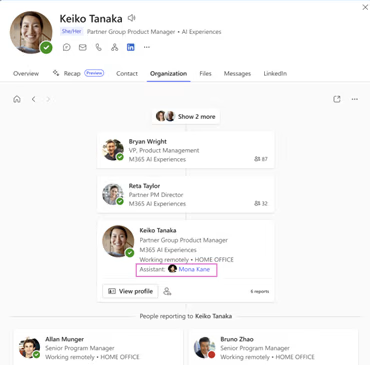370x365 pixels.
Task: Open LinkedIn icon in profile header
Action: pos(131,47)
